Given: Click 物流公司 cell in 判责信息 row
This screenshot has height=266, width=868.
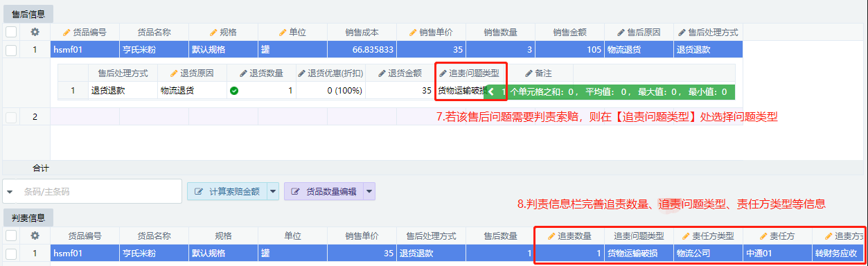Looking at the screenshot, I should (x=708, y=254).
